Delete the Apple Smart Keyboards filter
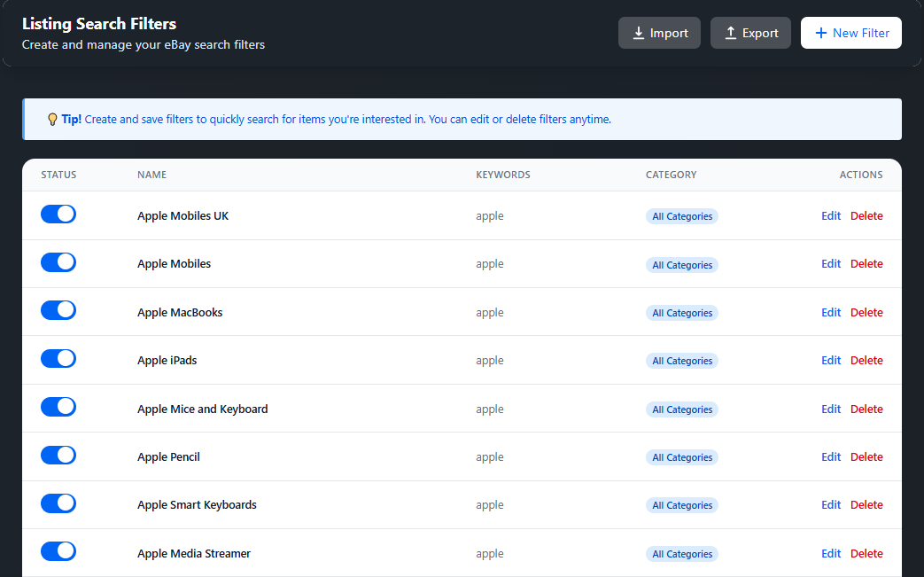 [866, 505]
